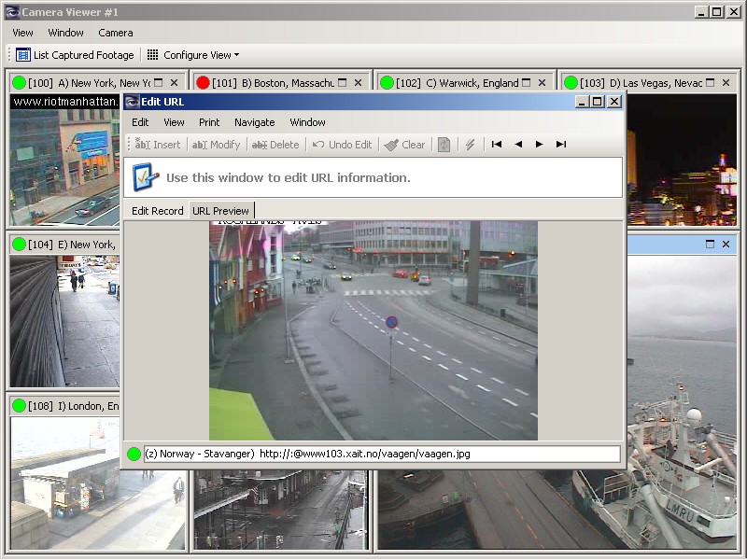The width and height of the screenshot is (747, 560).
Task: Click the red status indicator for Boston camera
Action: pos(203,83)
